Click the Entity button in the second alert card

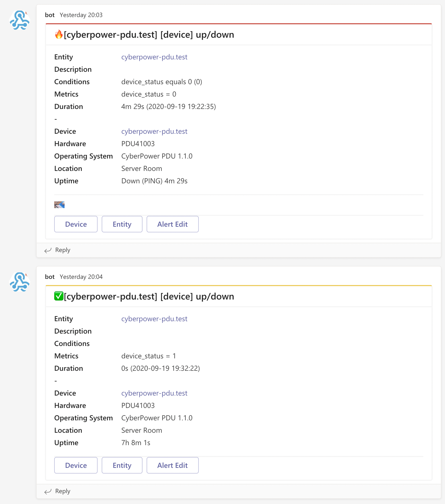point(122,465)
